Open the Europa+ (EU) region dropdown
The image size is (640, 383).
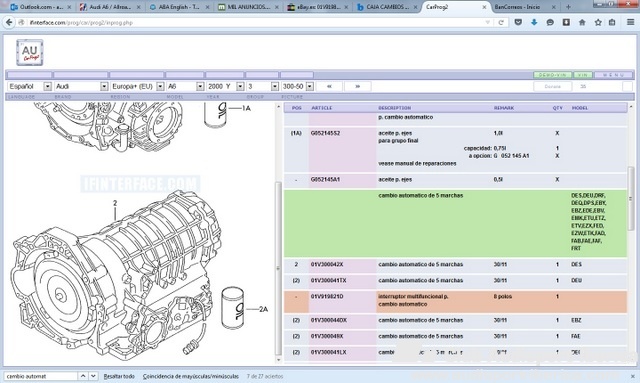(x=160, y=87)
